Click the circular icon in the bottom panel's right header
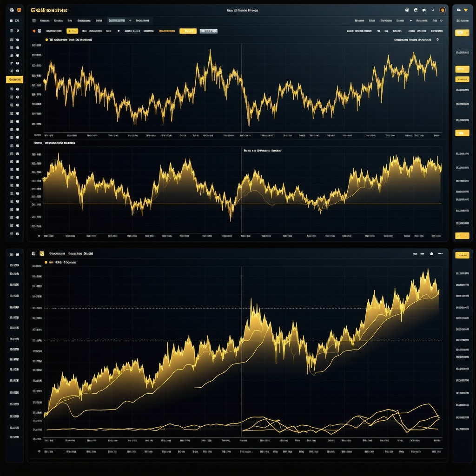 [x=431, y=253]
